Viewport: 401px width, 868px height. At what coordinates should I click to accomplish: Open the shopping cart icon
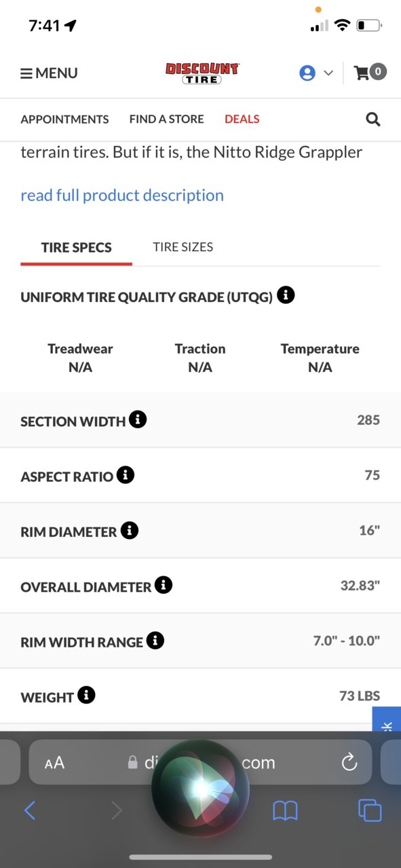tap(370, 72)
